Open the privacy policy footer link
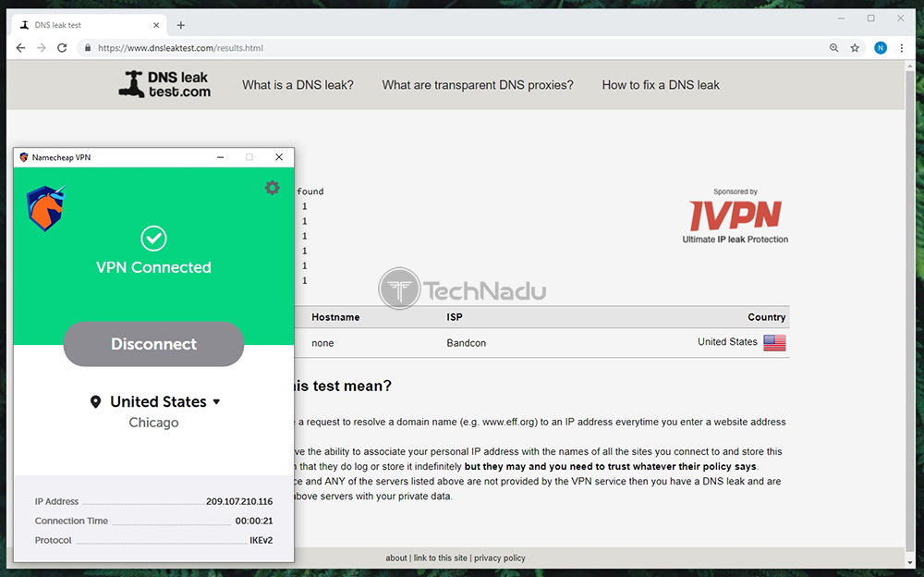Viewport: 924px width, 577px height. click(500, 559)
